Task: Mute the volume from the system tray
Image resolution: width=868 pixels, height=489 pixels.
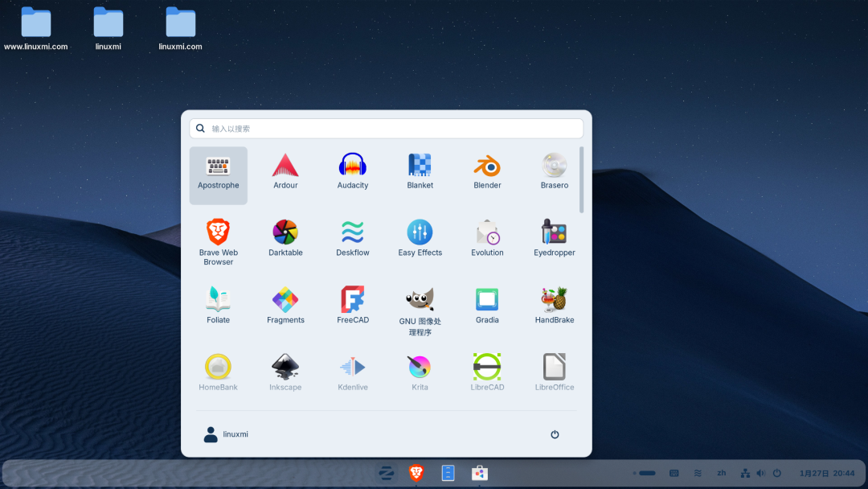Action: (x=760, y=473)
